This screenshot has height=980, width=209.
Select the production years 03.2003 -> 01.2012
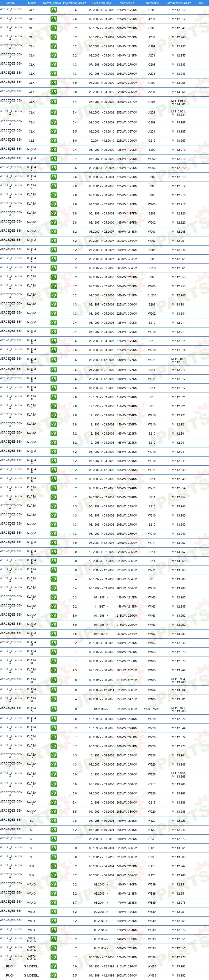click(x=102, y=840)
